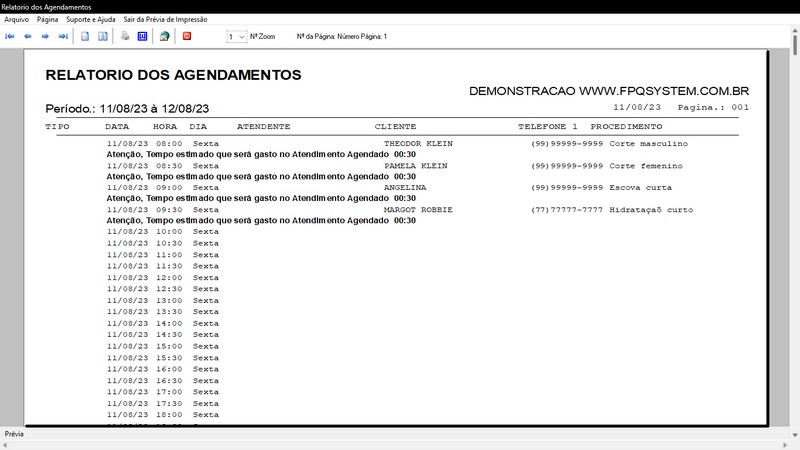Image resolution: width=800 pixels, height=450 pixels.
Task: Click the vertical scrollbar down arrow
Action: (x=795, y=435)
